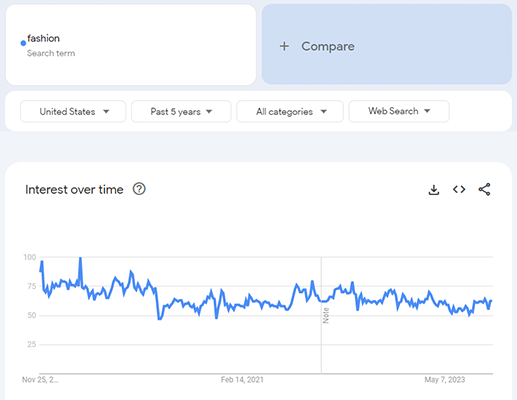Click the peak at 100 on the chart line

point(80,258)
